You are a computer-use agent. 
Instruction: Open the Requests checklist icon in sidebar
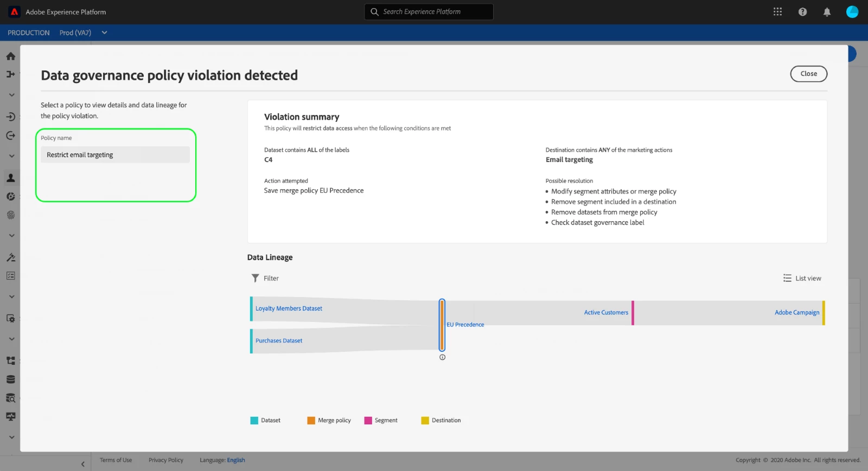10,276
